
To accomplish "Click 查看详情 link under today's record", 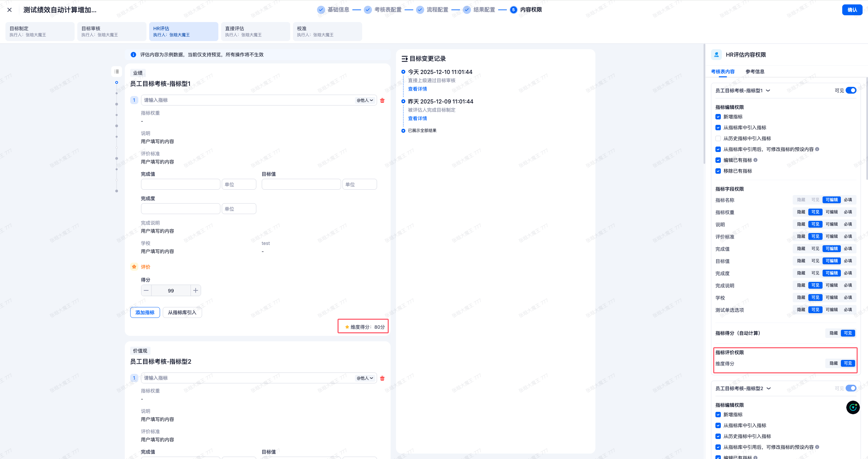I will (x=417, y=89).
